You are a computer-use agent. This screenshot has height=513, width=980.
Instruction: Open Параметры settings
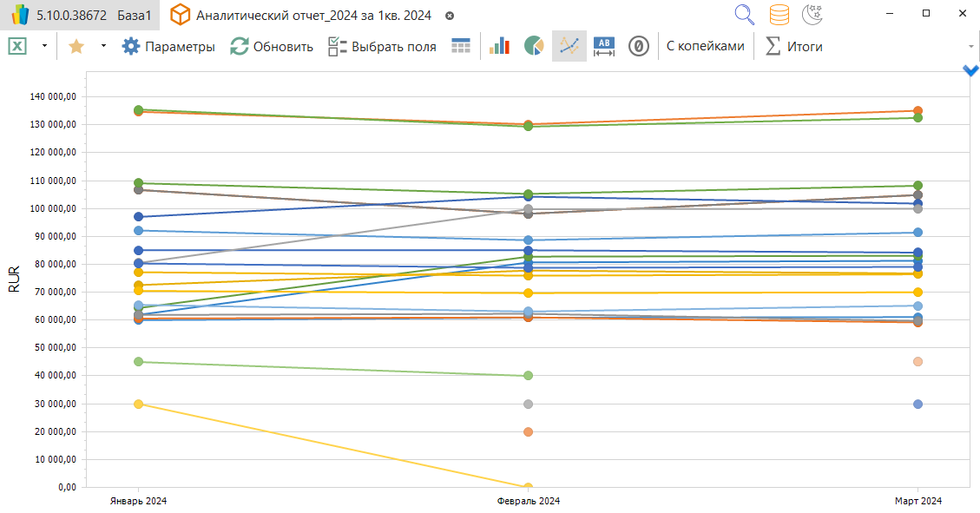pos(168,46)
